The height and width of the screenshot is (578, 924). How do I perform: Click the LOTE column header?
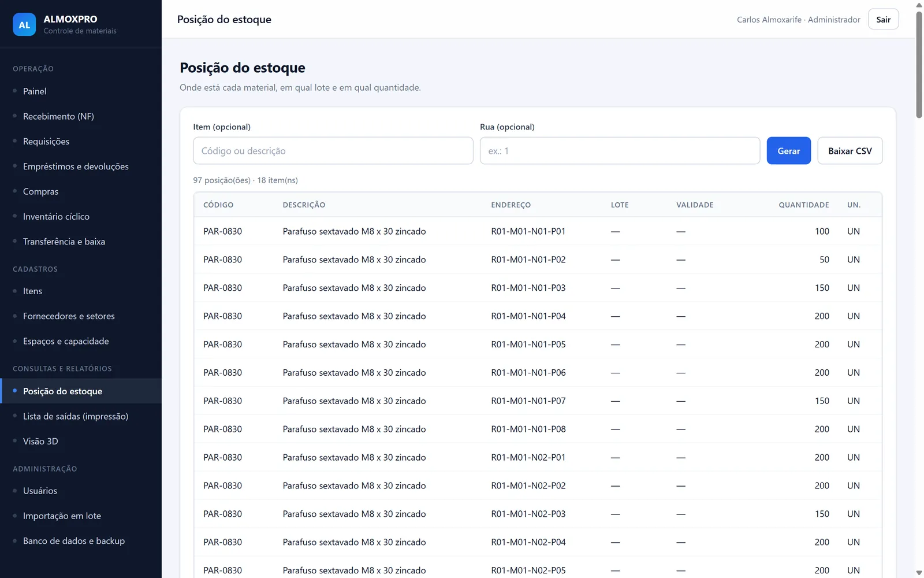(x=620, y=205)
